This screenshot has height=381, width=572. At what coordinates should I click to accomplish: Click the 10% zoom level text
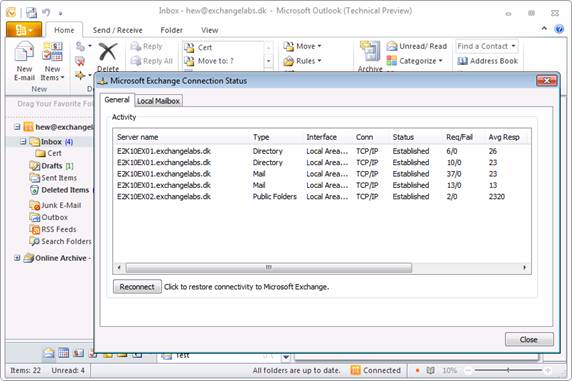pyautogui.click(x=449, y=370)
